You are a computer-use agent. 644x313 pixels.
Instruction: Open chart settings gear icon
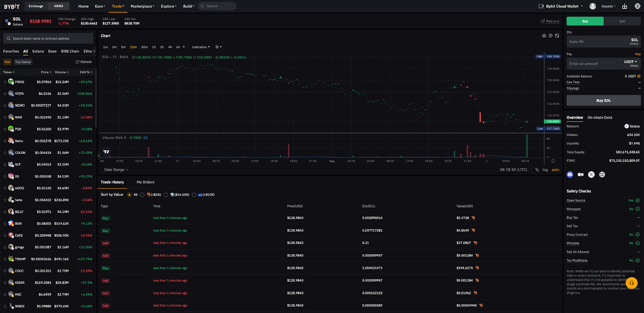[551, 36]
